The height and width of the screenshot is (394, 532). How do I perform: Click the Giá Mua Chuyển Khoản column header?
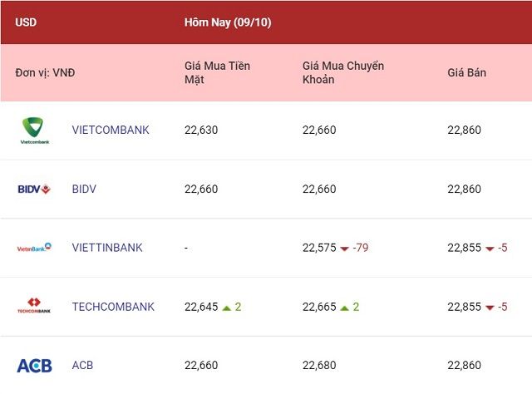pyautogui.click(x=343, y=72)
